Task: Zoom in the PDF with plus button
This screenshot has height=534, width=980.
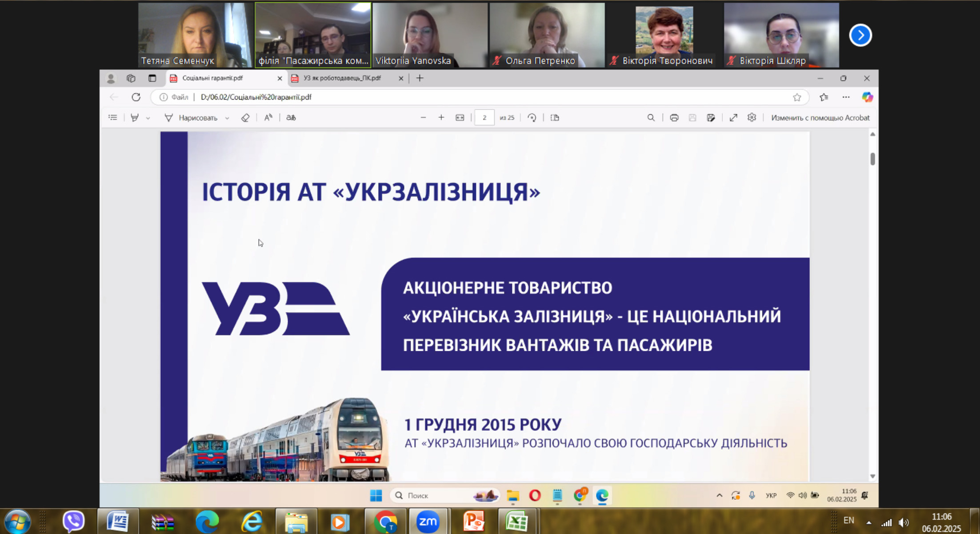Action: tap(441, 118)
